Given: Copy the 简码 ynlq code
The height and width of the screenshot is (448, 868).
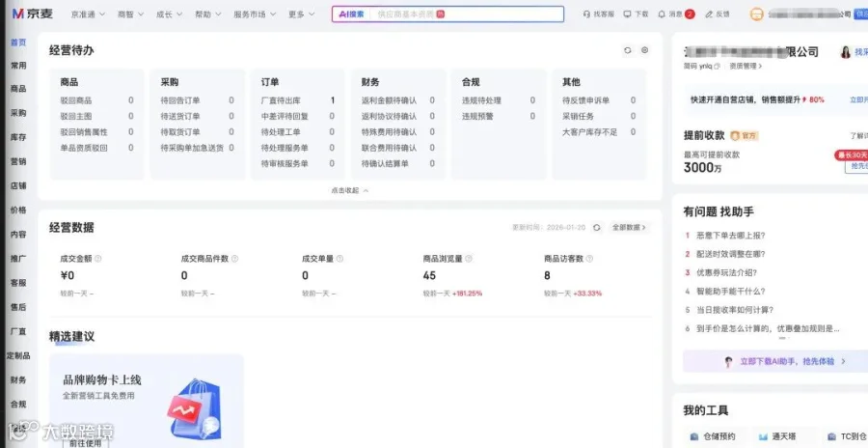Looking at the screenshot, I should 717,66.
